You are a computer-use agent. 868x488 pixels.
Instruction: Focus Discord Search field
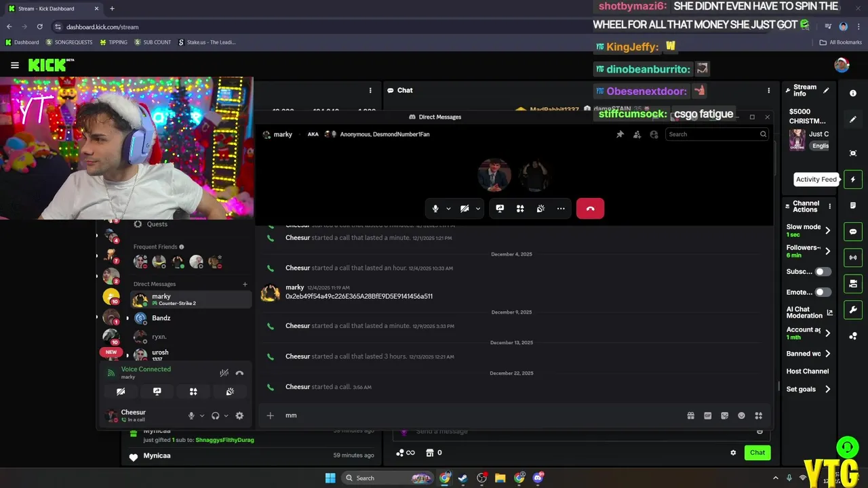[x=717, y=134]
